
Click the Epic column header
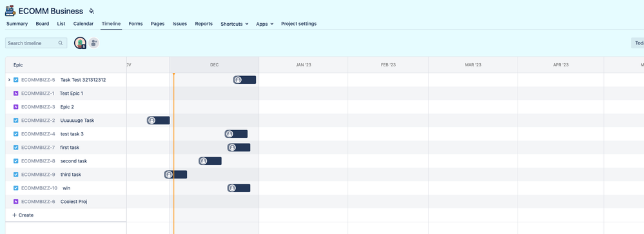click(x=66, y=65)
